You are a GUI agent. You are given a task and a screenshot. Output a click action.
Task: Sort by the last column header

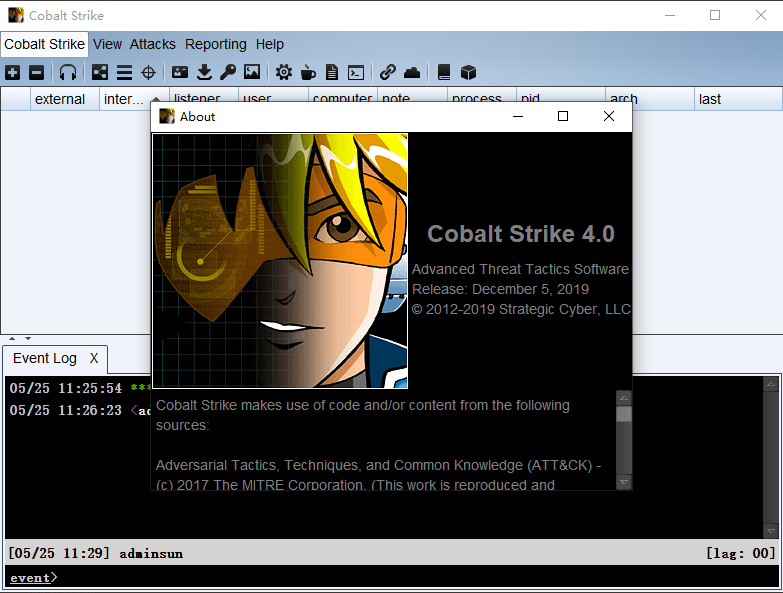tap(738, 99)
